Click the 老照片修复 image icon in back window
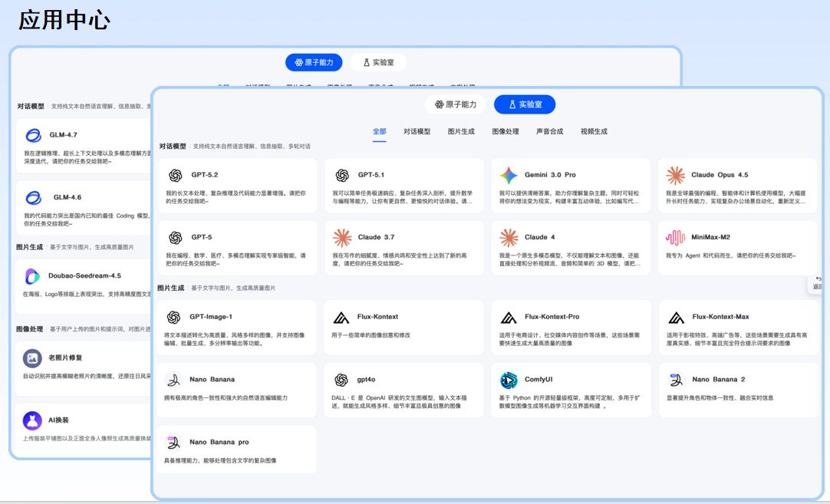Viewport: 830px width, 504px height. [x=32, y=358]
